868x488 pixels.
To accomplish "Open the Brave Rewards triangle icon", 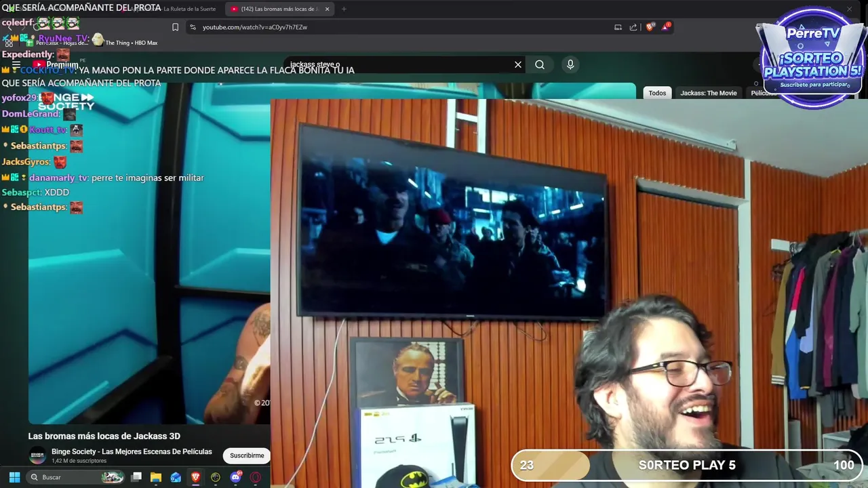I will click(666, 27).
